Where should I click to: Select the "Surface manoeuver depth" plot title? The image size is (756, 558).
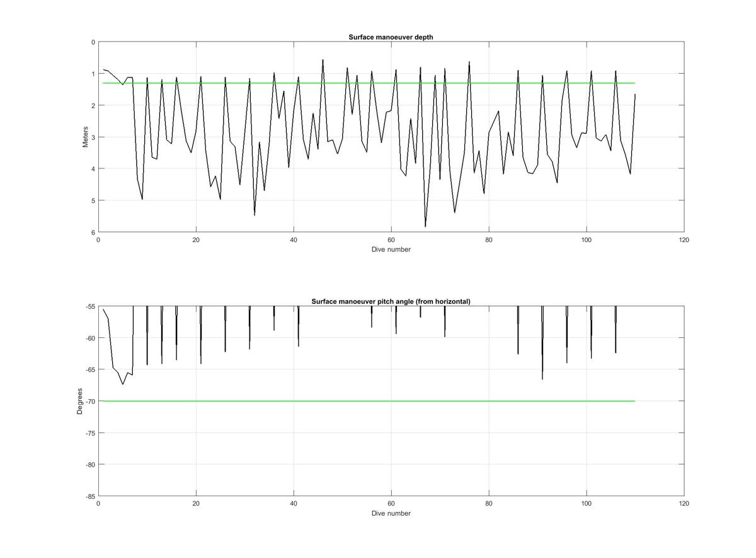point(391,37)
